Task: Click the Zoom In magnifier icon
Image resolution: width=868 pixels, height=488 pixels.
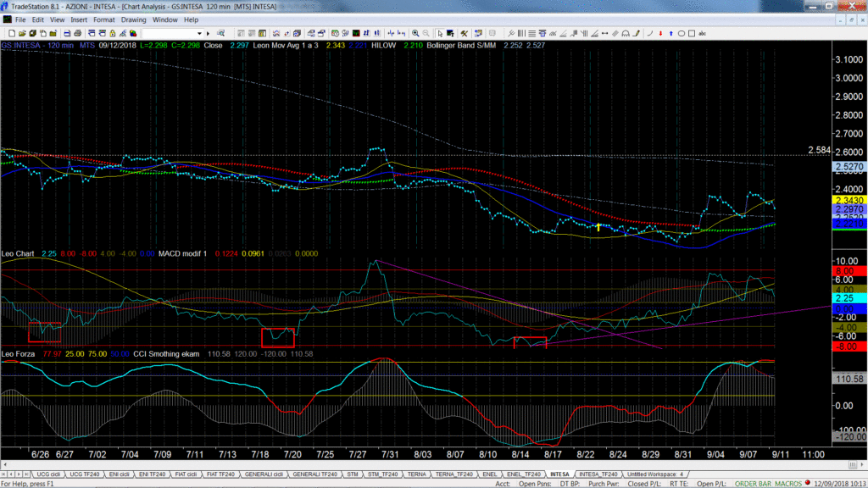Action: (x=415, y=34)
